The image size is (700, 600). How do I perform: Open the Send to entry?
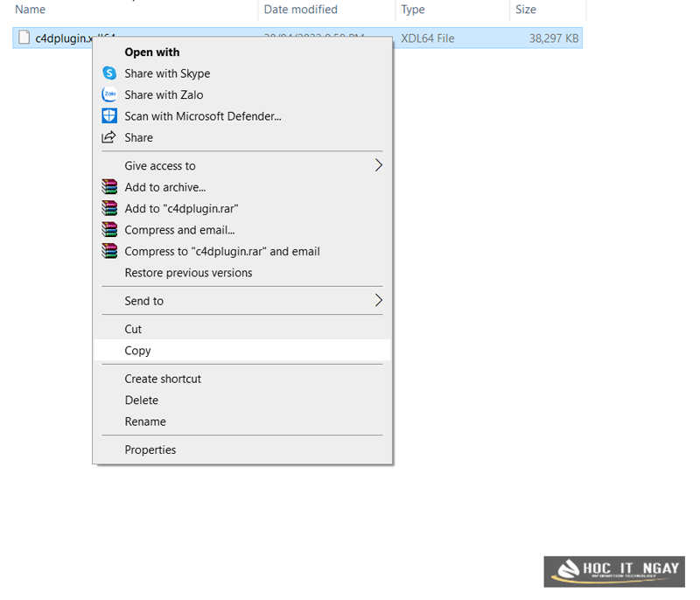click(x=242, y=301)
